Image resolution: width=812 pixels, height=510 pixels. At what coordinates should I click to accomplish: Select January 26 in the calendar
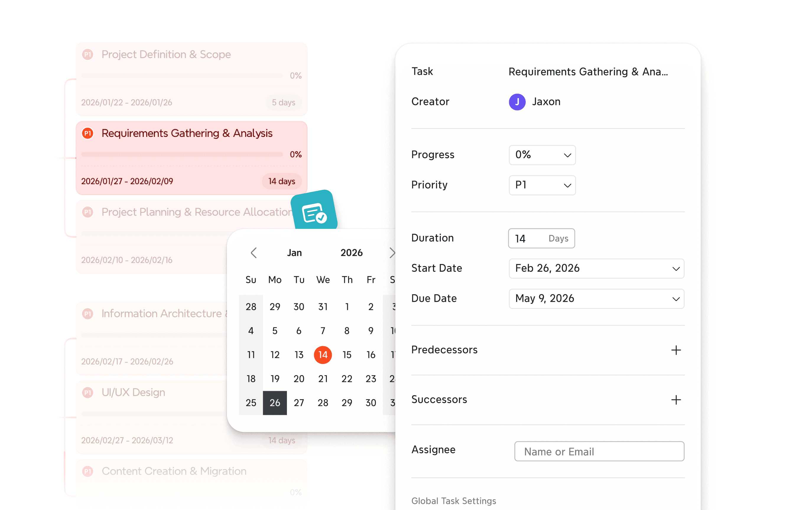click(x=275, y=402)
